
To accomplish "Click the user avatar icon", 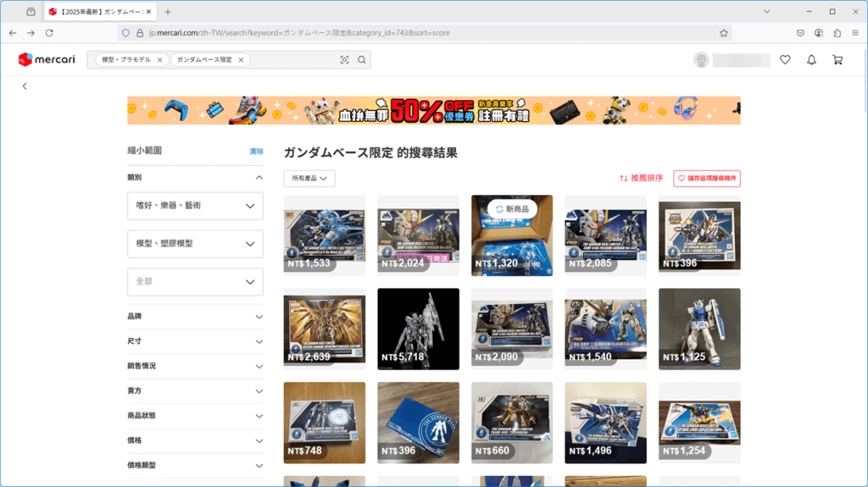I will [701, 60].
